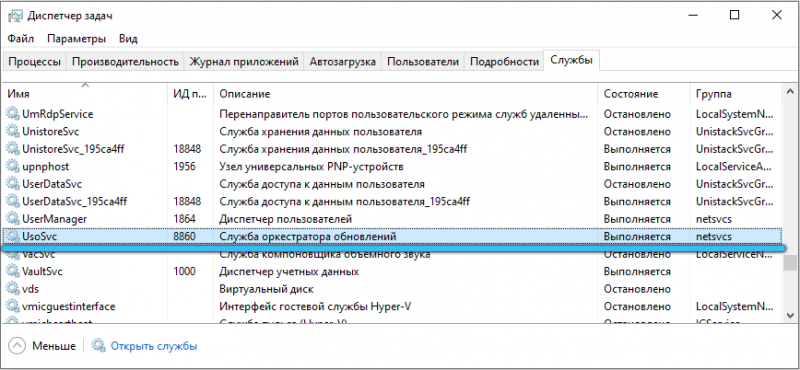This screenshot has height=370, width=800.
Task: Click description Узел универсальных PNP-устройств
Action: pos(311,166)
